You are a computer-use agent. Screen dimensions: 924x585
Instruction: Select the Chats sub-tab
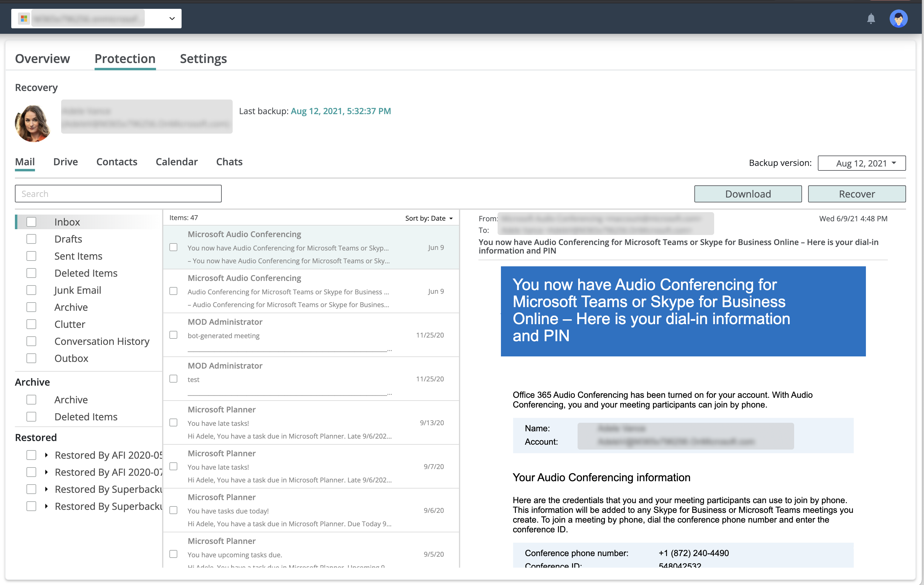229,162
